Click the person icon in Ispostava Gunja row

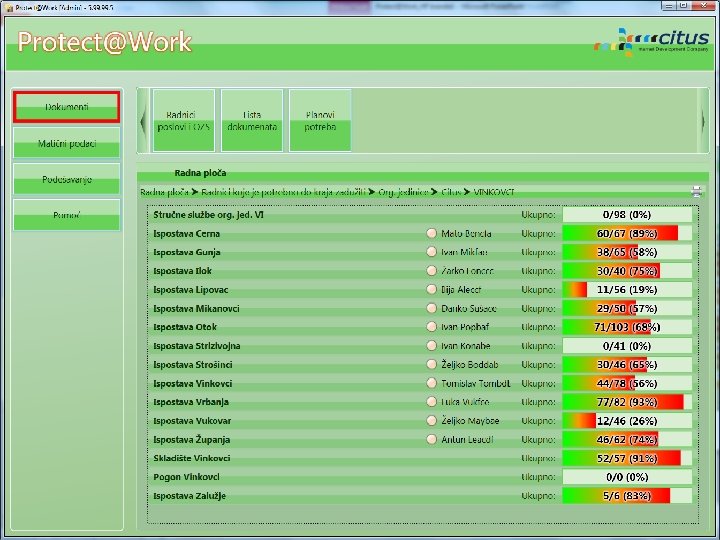pyautogui.click(x=431, y=252)
